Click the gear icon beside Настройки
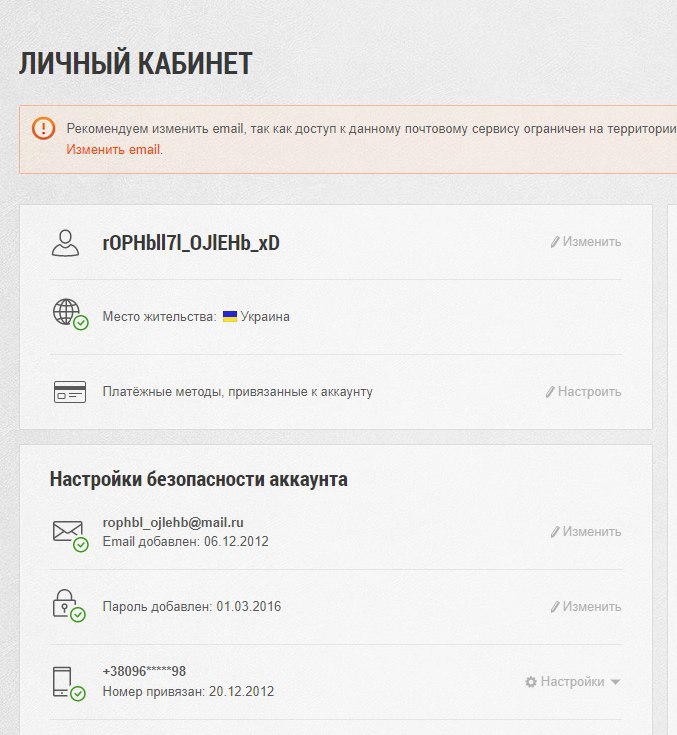The width and height of the screenshot is (677, 735). [531, 682]
